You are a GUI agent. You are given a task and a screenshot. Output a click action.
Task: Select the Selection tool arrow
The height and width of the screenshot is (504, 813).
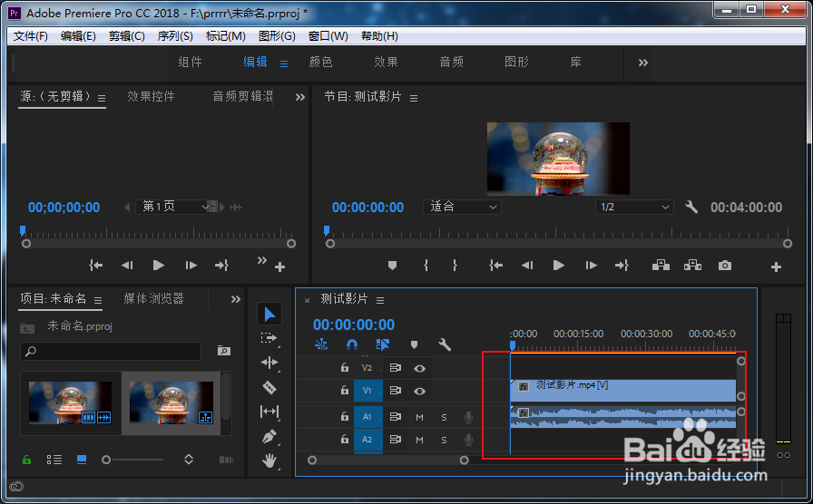click(x=269, y=315)
